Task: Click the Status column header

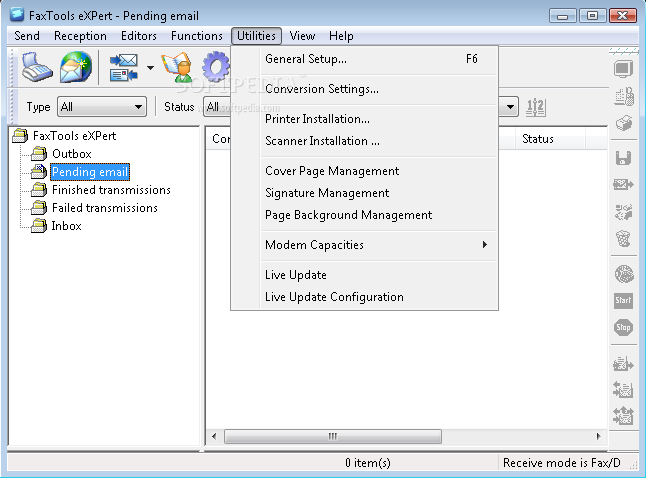Action: pyautogui.click(x=550, y=139)
